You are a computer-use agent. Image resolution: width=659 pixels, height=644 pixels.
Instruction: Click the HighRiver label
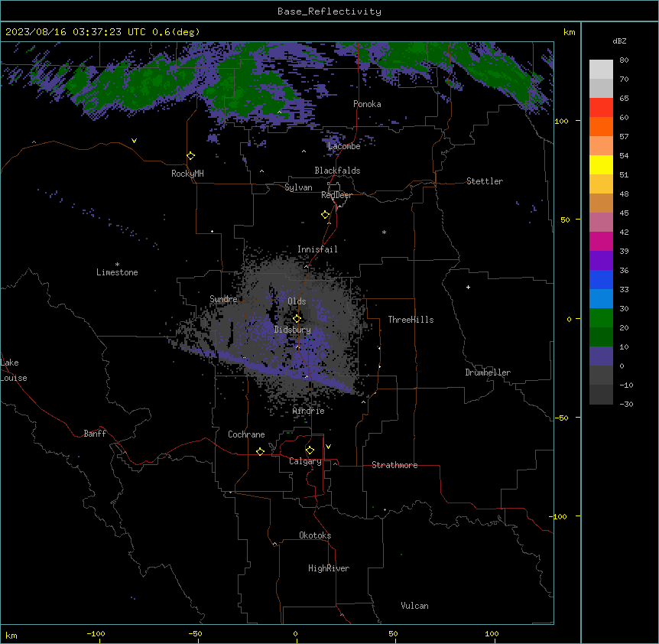click(329, 568)
